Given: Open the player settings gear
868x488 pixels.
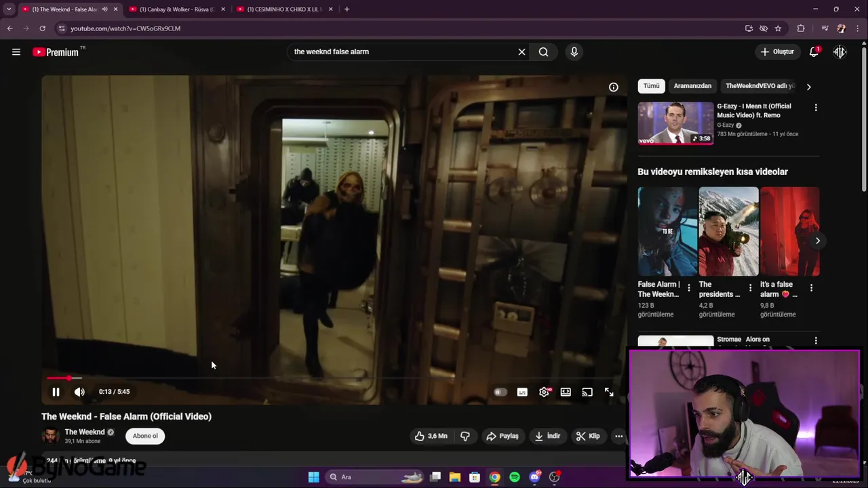Looking at the screenshot, I should (x=544, y=392).
